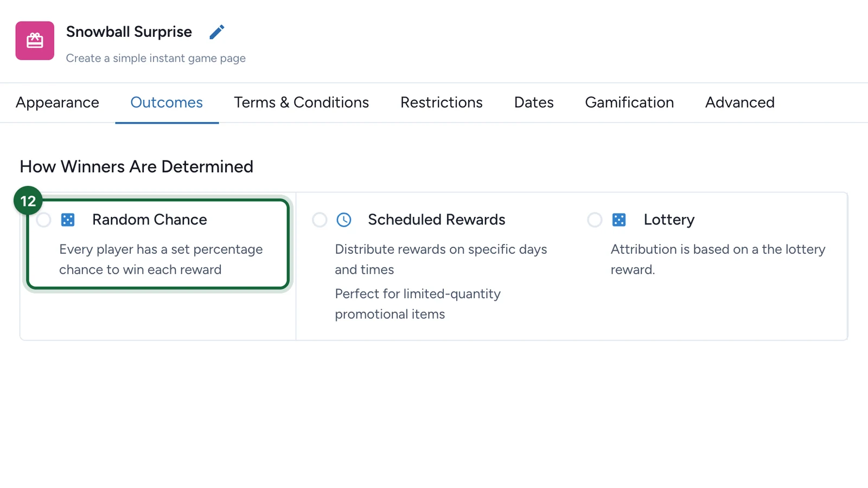The image size is (868, 488).
Task: Click the clock icon beside Scheduled Rewards
Action: (x=344, y=220)
